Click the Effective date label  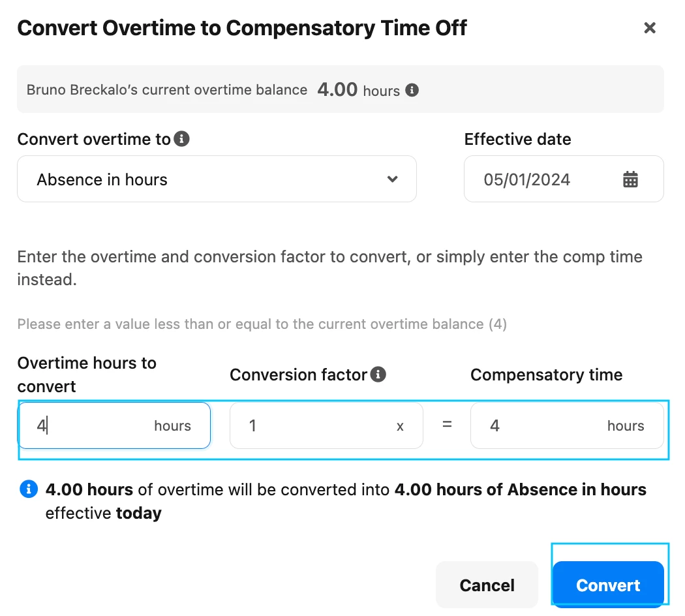tap(518, 139)
